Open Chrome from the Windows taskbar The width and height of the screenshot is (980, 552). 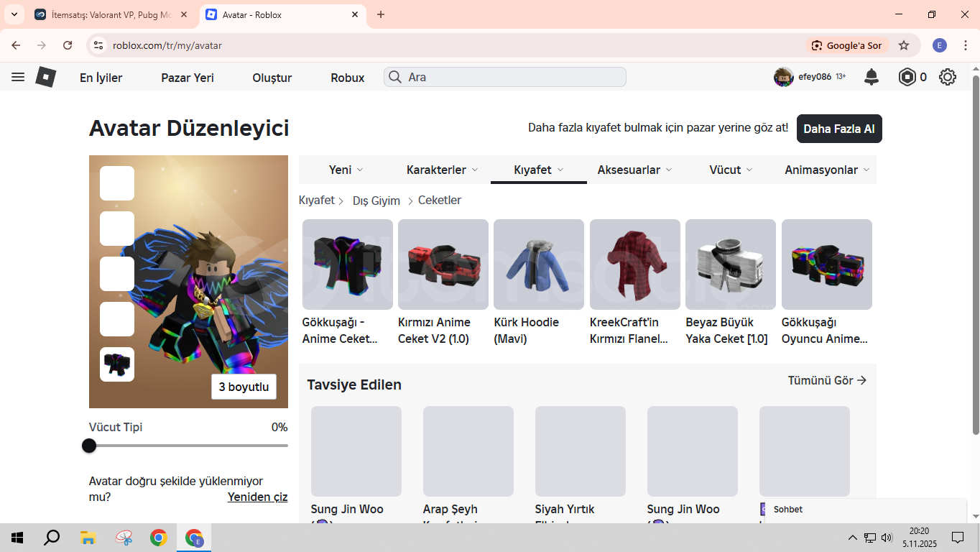pyautogui.click(x=159, y=538)
